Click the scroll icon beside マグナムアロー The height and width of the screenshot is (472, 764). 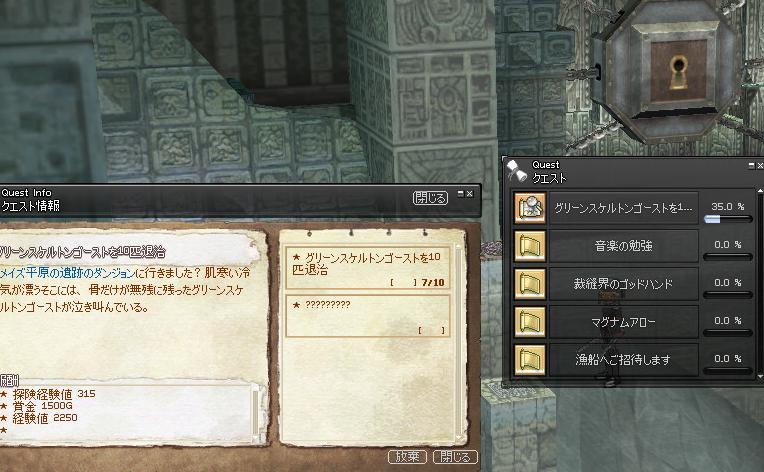[530, 322]
